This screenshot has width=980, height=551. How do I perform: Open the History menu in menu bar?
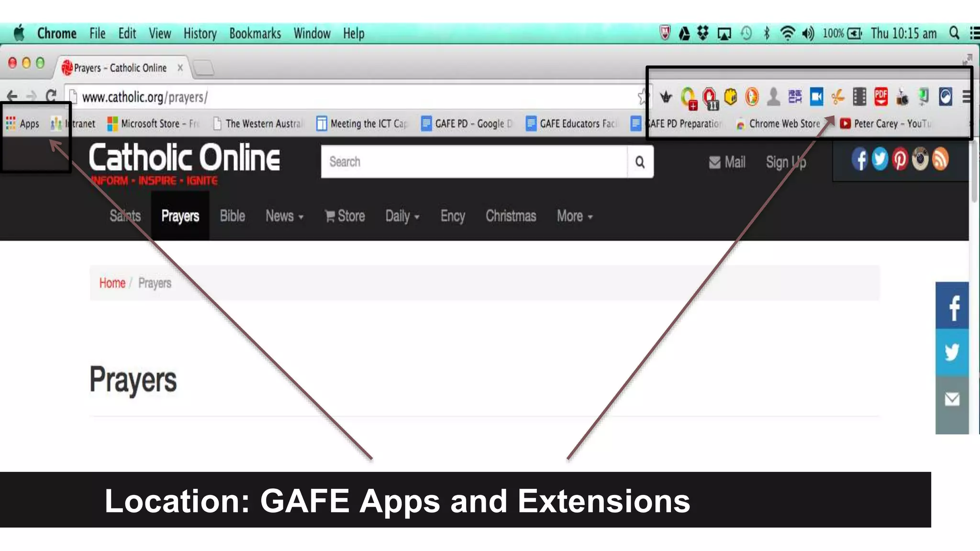(x=200, y=33)
